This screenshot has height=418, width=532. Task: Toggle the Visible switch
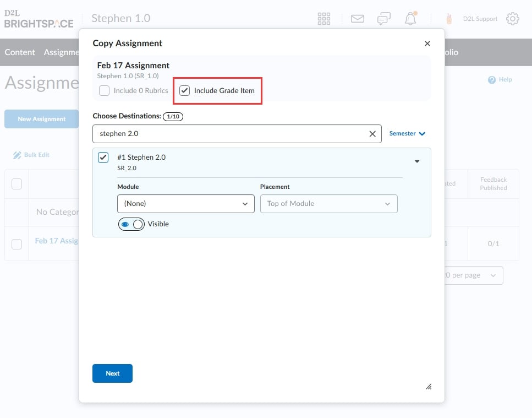[x=131, y=224]
